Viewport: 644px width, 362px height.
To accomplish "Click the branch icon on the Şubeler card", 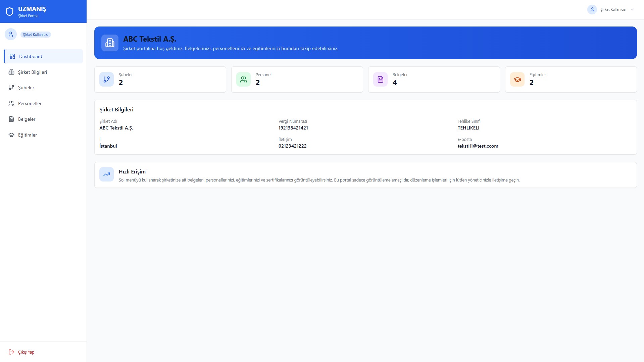I will [106, 80].
